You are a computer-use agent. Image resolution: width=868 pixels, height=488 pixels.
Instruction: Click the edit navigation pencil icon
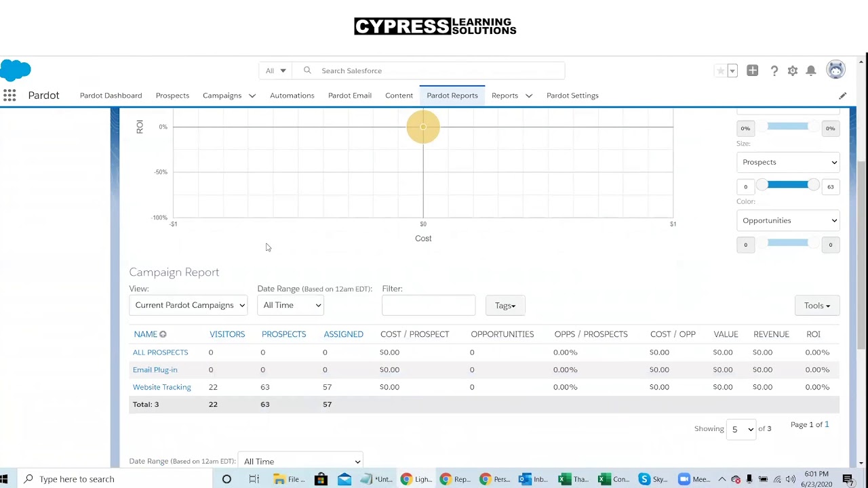[842, 96]
